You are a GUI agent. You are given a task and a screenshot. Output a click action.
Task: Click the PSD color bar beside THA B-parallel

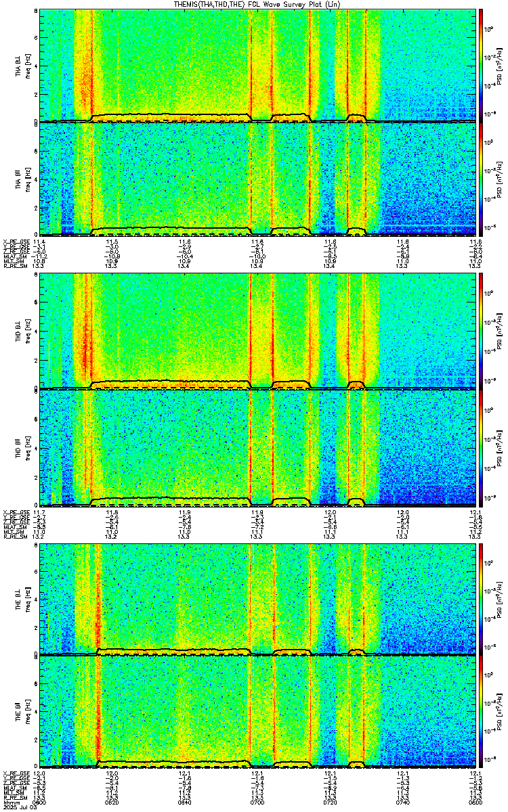(x=481, y=179)
